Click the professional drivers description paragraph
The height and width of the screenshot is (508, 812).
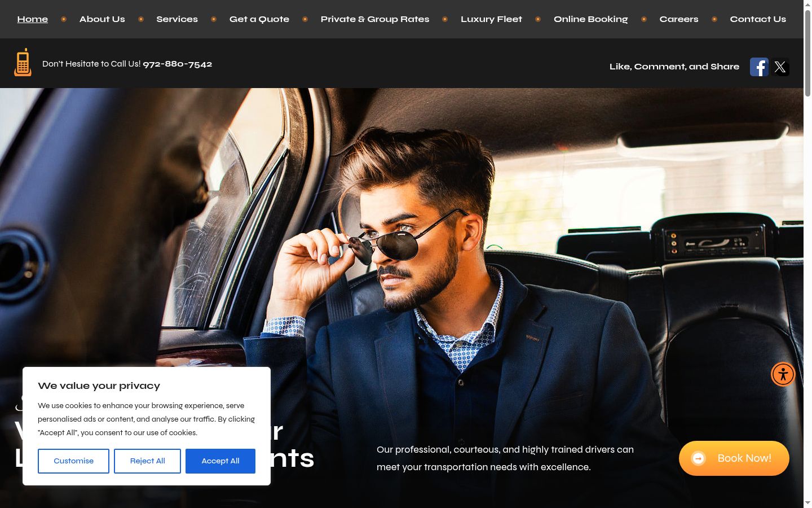tap(505, 458)
